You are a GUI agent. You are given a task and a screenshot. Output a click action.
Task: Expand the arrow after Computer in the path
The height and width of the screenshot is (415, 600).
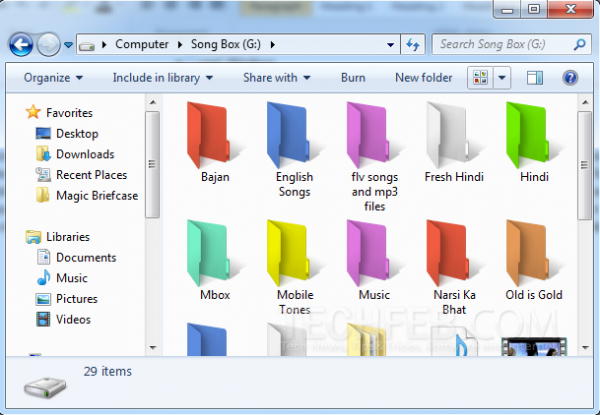[x=180, y=45]
